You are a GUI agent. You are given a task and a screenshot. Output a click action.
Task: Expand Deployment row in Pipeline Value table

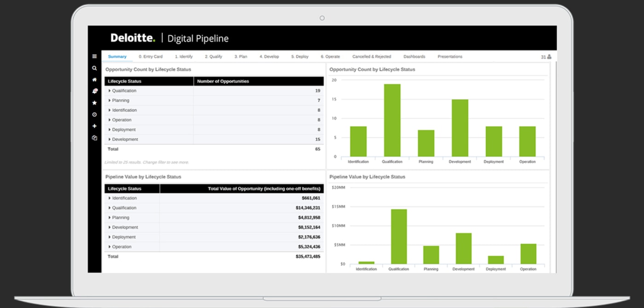point(109,237)
